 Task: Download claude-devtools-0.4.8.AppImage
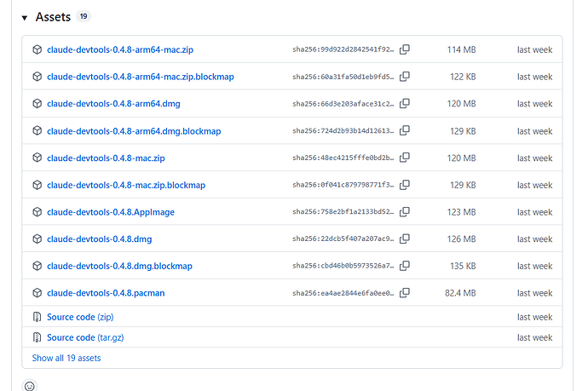click(111, 212)
